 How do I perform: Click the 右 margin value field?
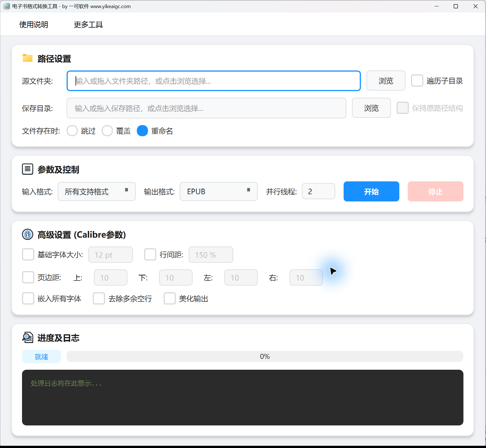306,277
